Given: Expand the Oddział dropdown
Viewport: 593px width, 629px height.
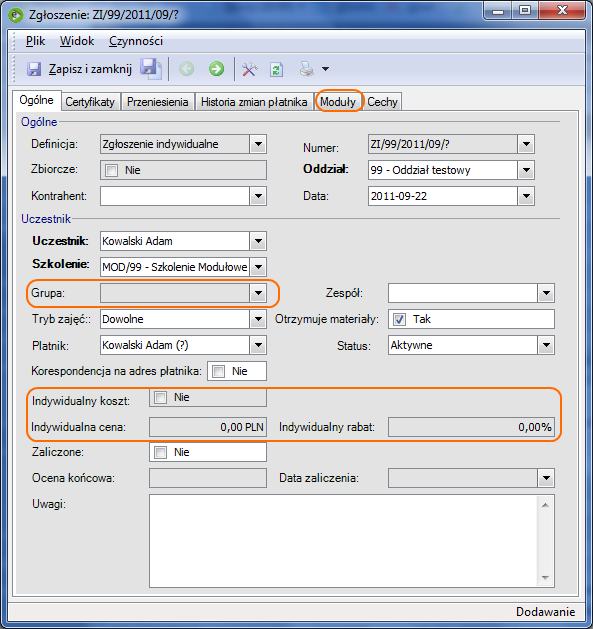Looking at the screenshot, I should pos(526,170).
